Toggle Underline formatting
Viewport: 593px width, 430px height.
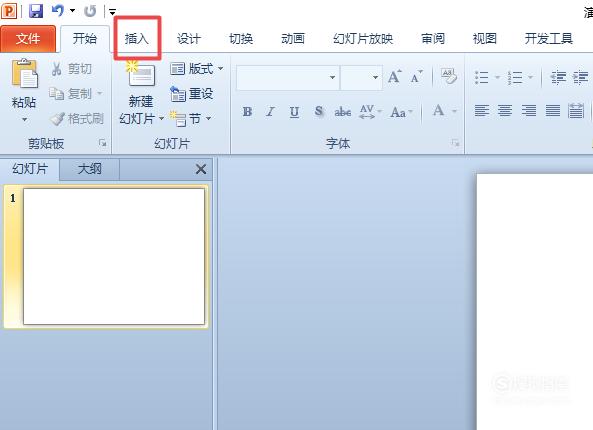pyautogui.click(x=294, y=112)
